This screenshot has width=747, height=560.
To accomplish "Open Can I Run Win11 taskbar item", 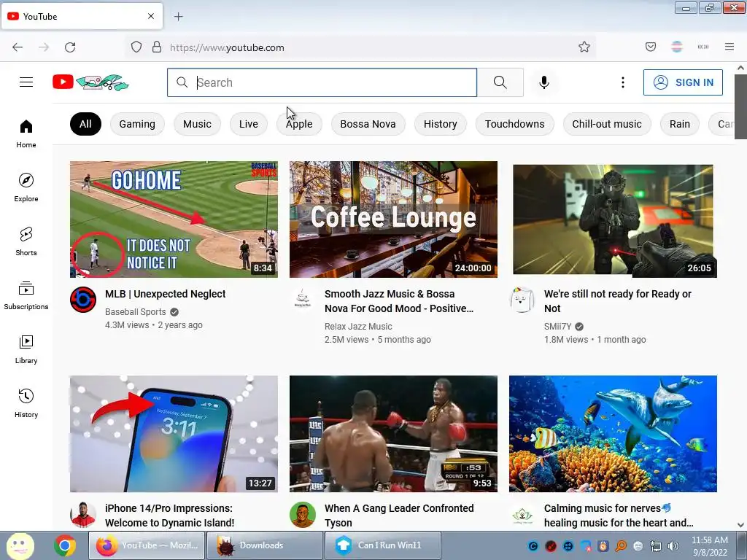I will (x=382, y=545).
